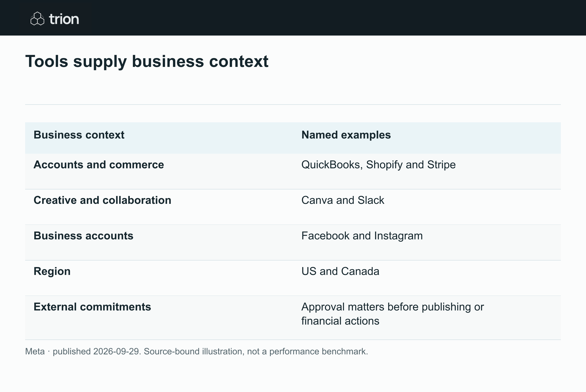Click 'Approval matters before publishing' cell text
This screenshot has width=586, height=392.
click(x=393, y=314)
